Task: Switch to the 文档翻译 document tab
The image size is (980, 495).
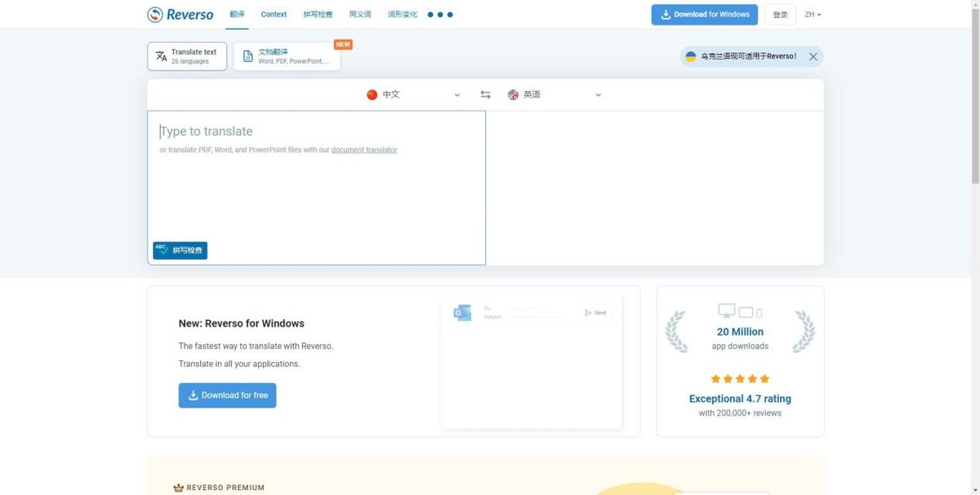Action: (287, 56)
